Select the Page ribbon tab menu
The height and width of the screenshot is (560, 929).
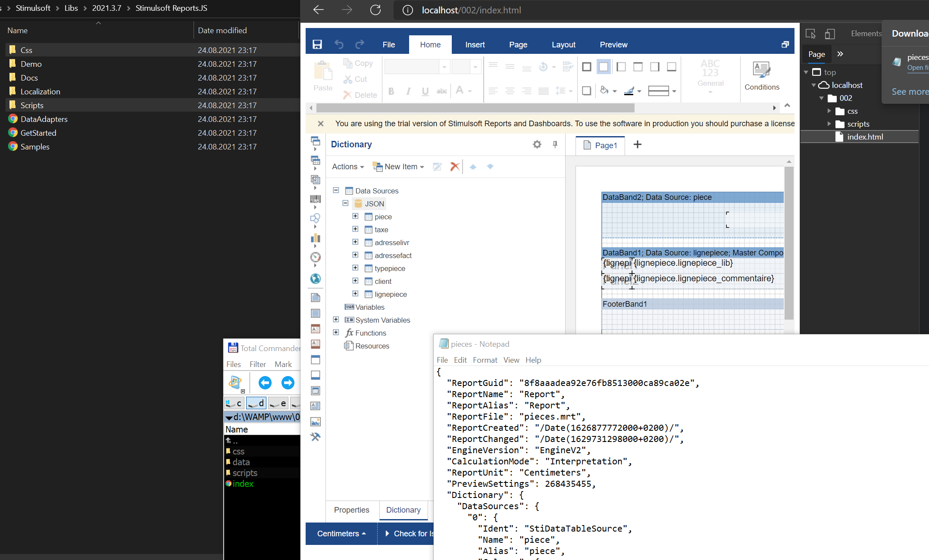click(518, 44)
